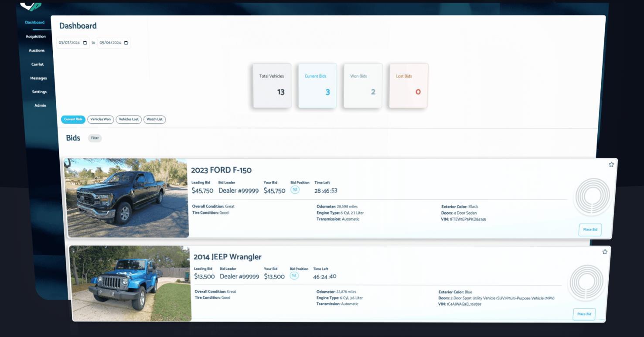Screen dimensions: 644x337
Task: Click the Jeep Wrangler engine type text
Action: coord(340,298)
